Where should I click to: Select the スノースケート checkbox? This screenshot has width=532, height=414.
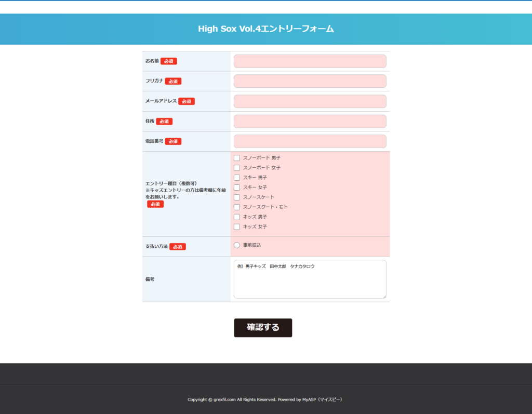pos(237,197)
